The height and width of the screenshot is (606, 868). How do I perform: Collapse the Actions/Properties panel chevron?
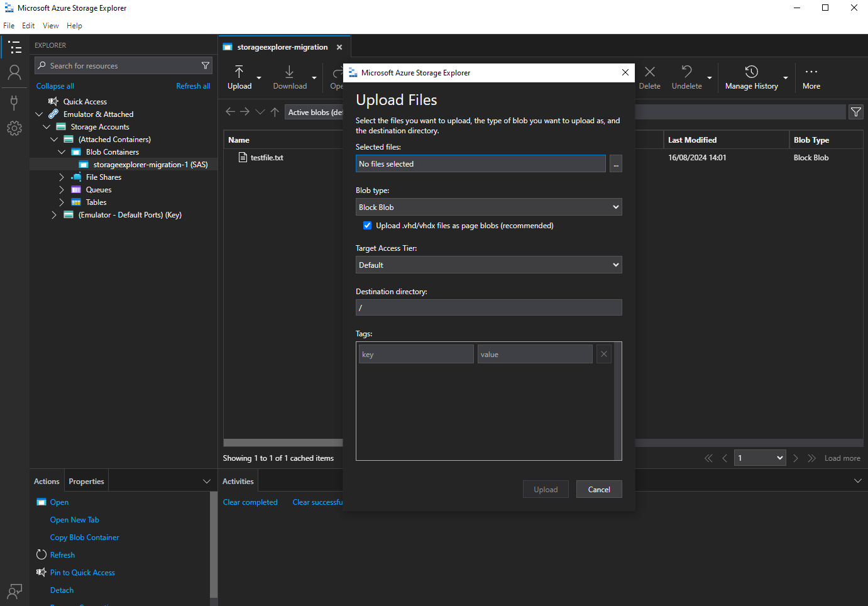coord(207,482)
